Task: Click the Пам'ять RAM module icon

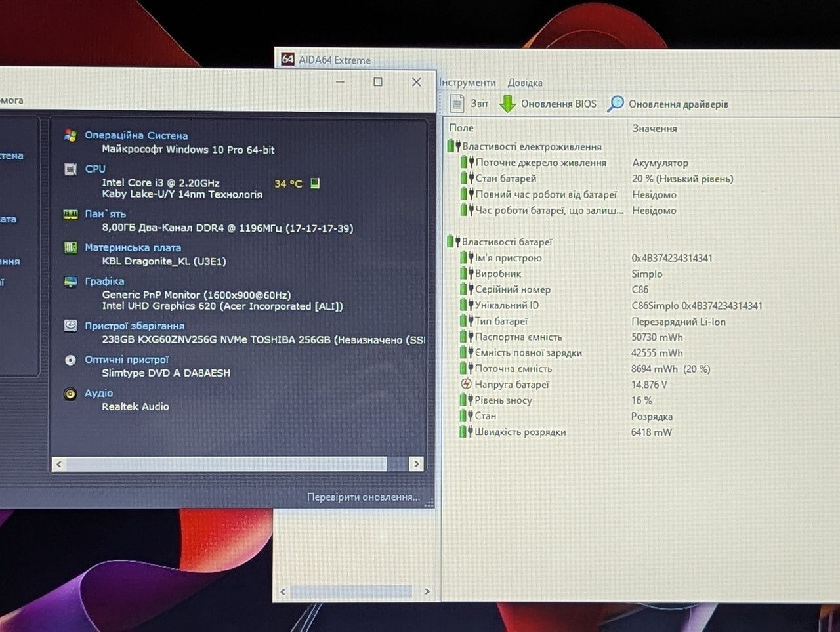Action: (x=70, y=215)
